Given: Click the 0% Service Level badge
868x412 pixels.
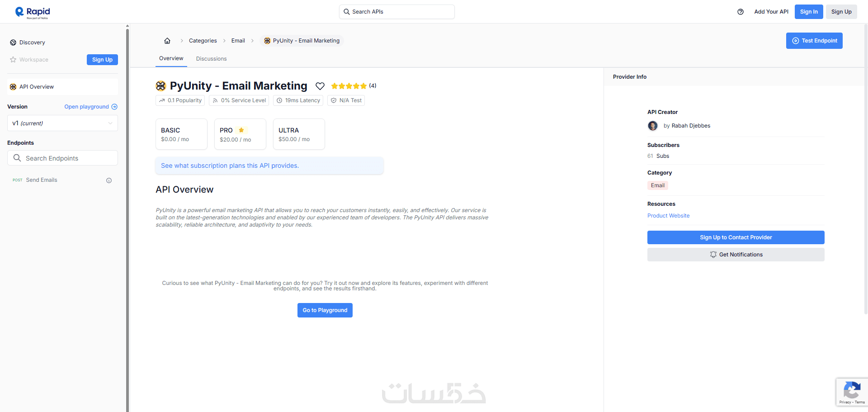Looking at the screenshot, I should click(239, 100).
